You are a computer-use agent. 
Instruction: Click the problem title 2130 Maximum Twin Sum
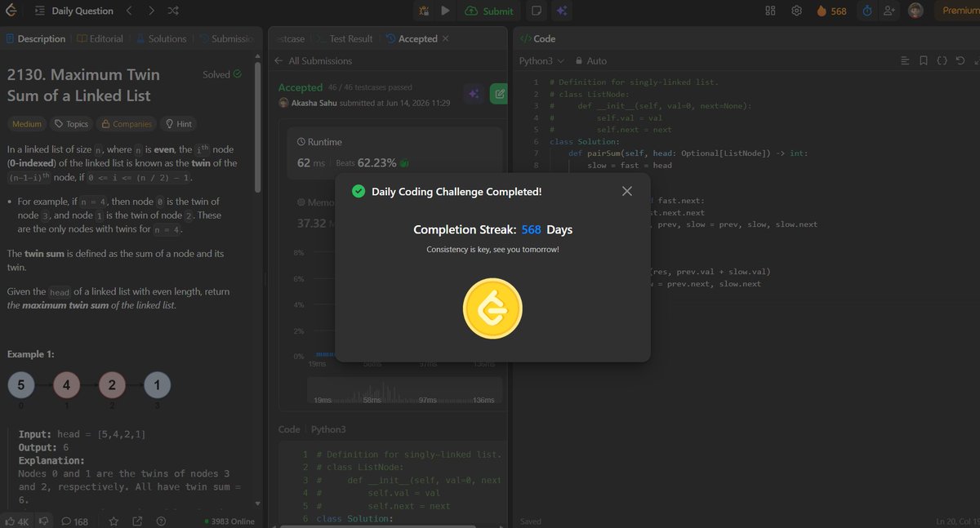[83, 85]
